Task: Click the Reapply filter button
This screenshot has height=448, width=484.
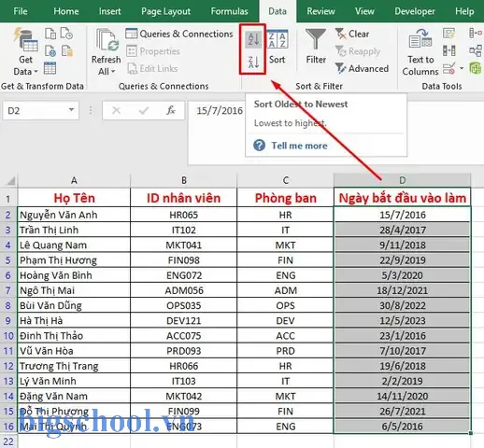Action: [x=358, y=51]
